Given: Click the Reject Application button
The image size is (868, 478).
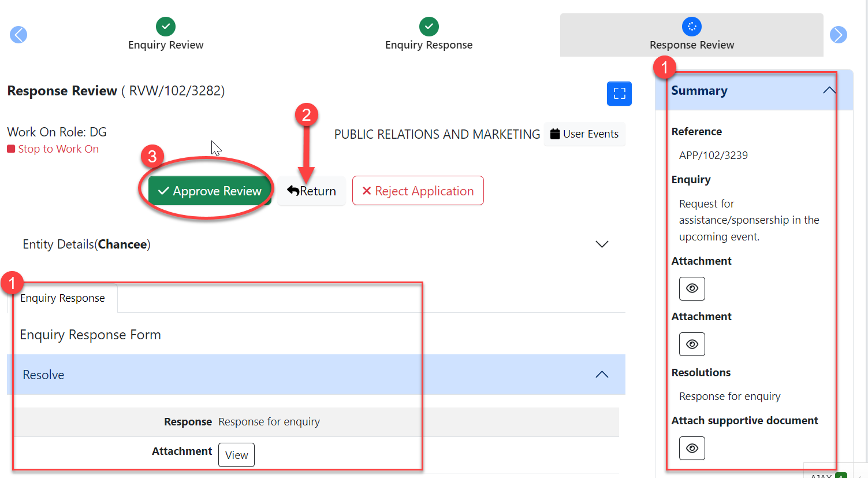Looking at the screenshot, I should (418, 191).
